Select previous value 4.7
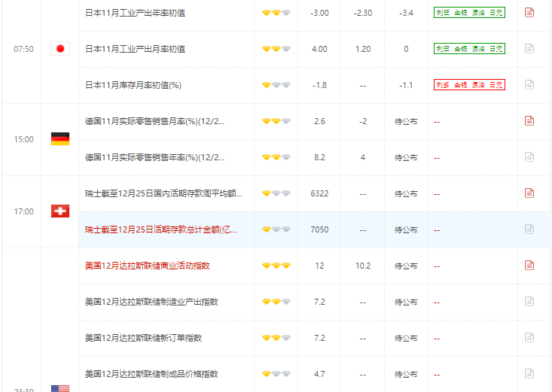This screenshot has height=392, width=552. (319, 374)
